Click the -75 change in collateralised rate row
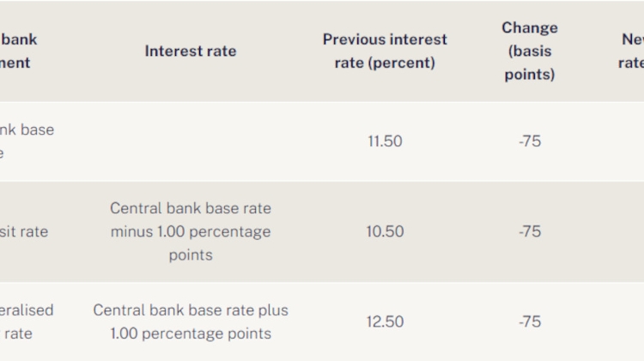 pos(530,321)
